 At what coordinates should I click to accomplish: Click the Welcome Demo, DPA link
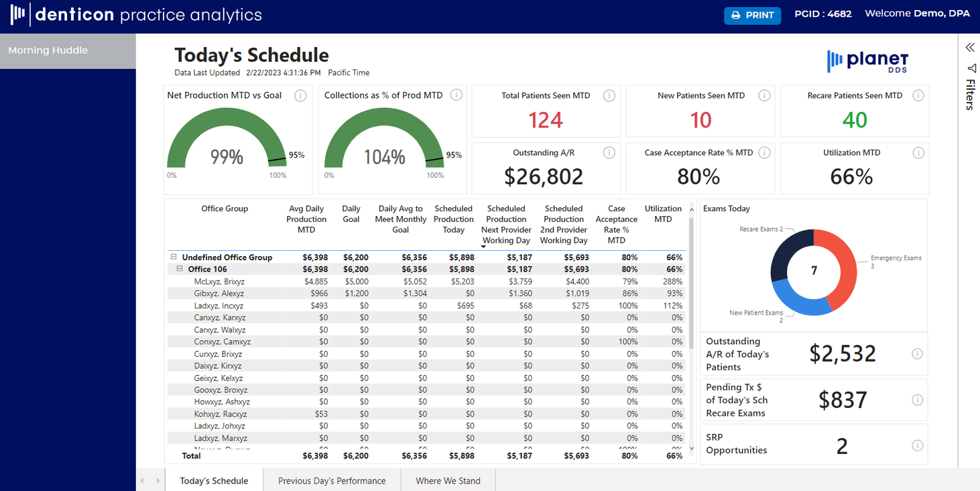point(917,13)
